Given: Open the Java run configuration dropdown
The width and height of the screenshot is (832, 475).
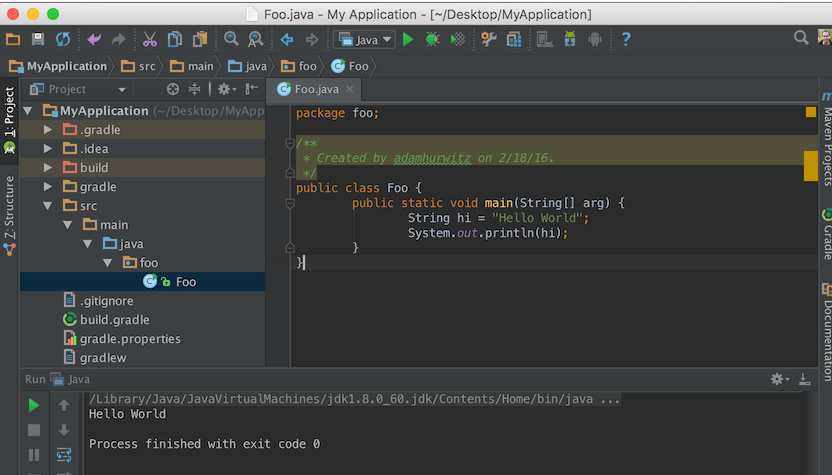Looking at the screenshot, I should [x=362, y=39].
